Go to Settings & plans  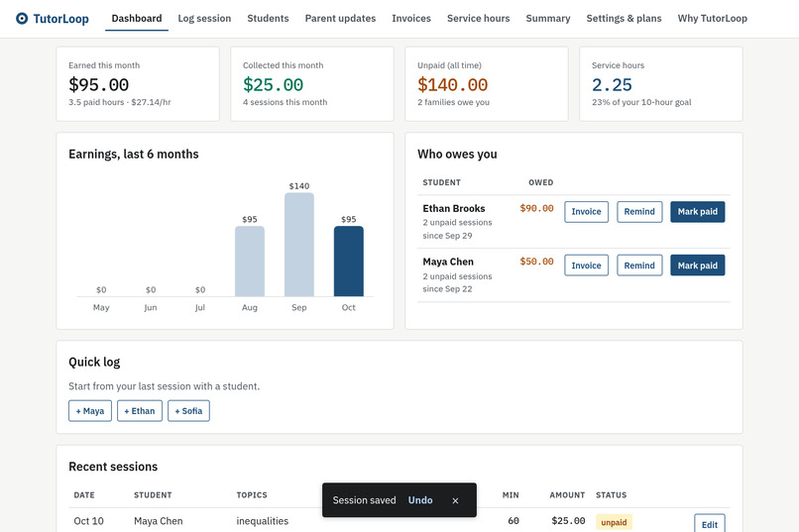(x=624, y=18)
